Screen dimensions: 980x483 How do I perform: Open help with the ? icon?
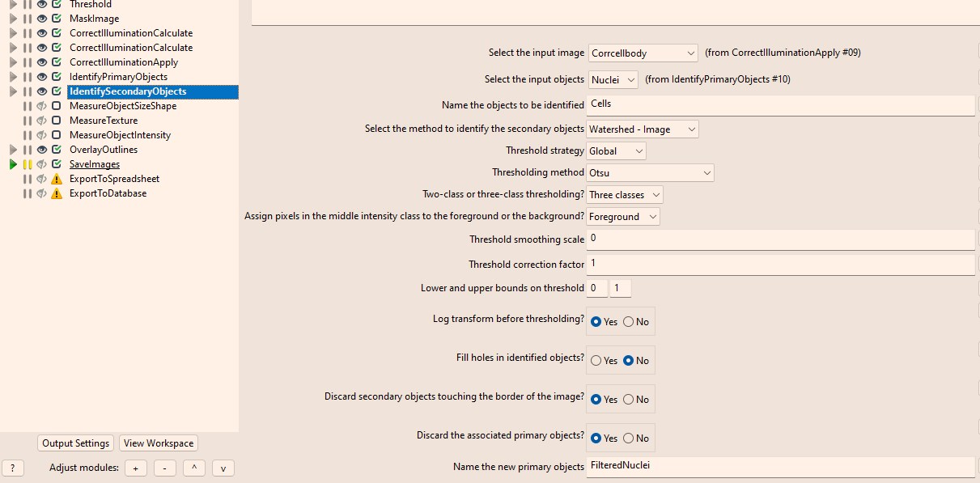[13, 468]
